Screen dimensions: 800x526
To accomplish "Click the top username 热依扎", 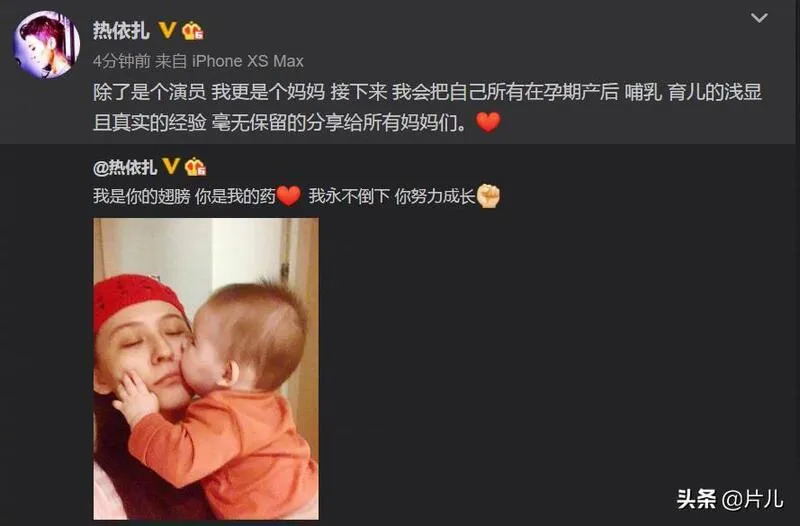I will pyautogui.click(x=121, y=31).
